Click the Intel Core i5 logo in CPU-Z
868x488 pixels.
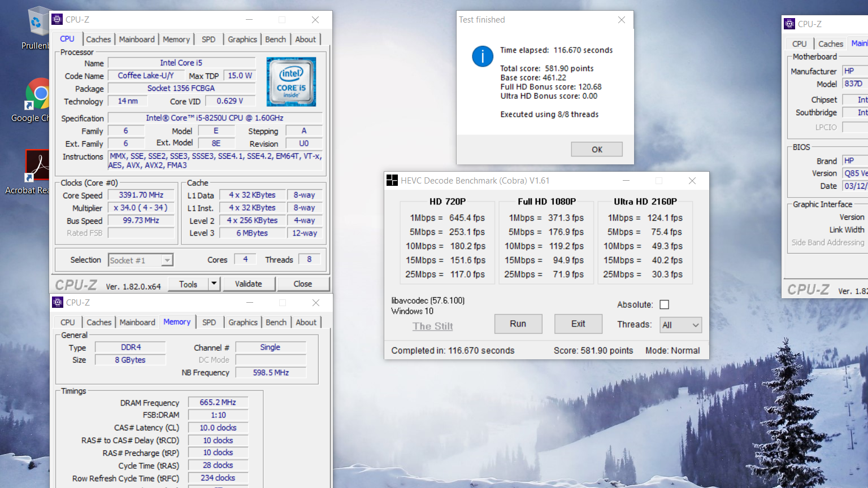291,82
